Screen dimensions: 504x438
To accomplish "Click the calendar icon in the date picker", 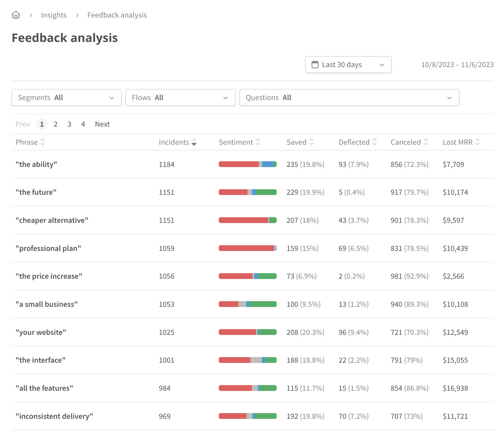I will (x=315, y=64).
